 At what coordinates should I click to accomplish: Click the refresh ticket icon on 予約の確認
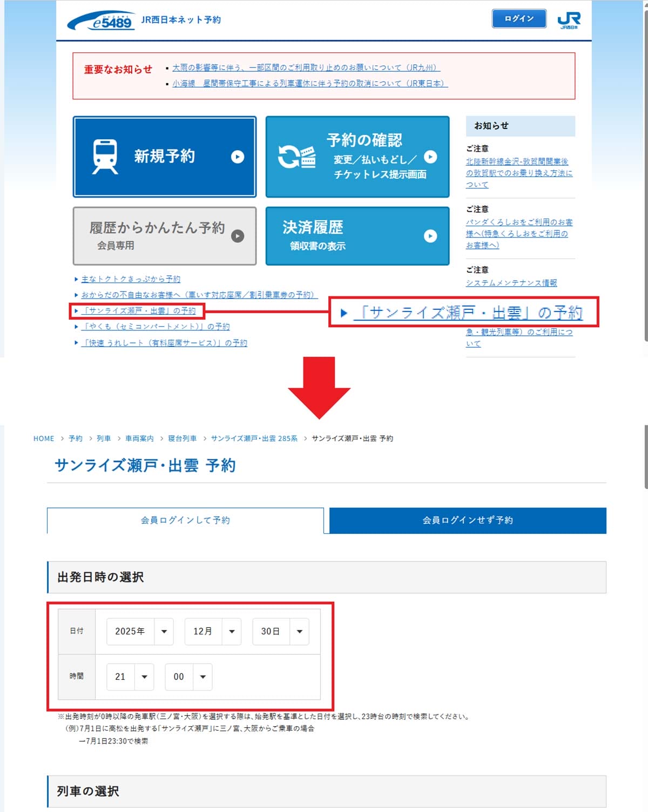tap(296, 157)
